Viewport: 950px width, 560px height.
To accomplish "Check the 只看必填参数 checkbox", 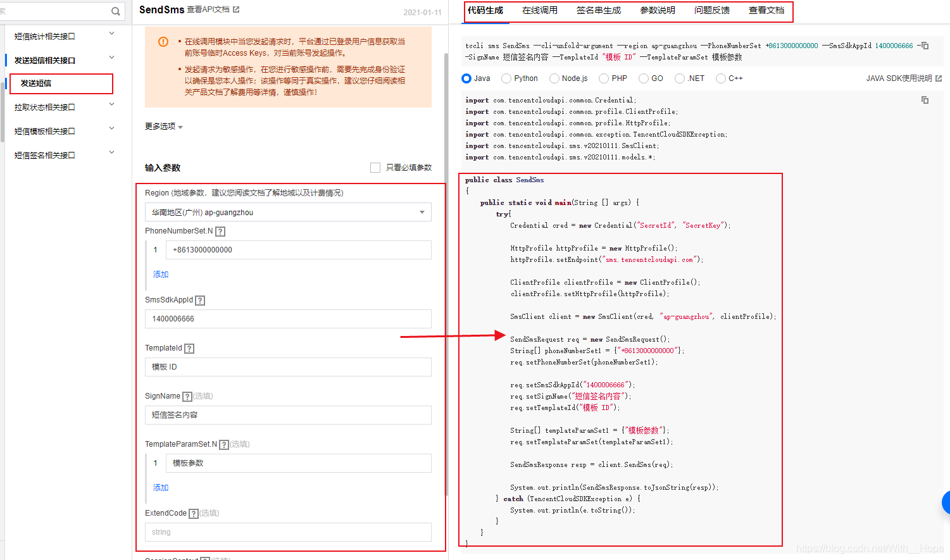I will click(x=375, y=168).
